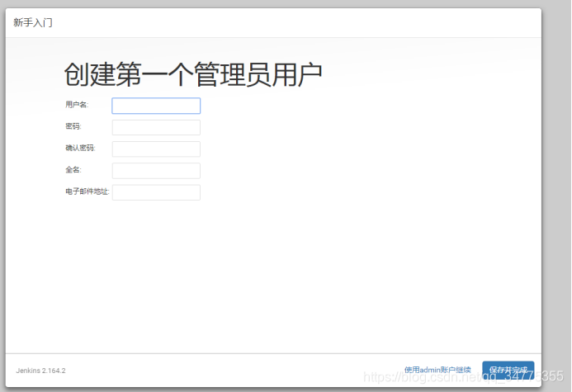Click the 用户名 username input field

(x=156, y=106)
